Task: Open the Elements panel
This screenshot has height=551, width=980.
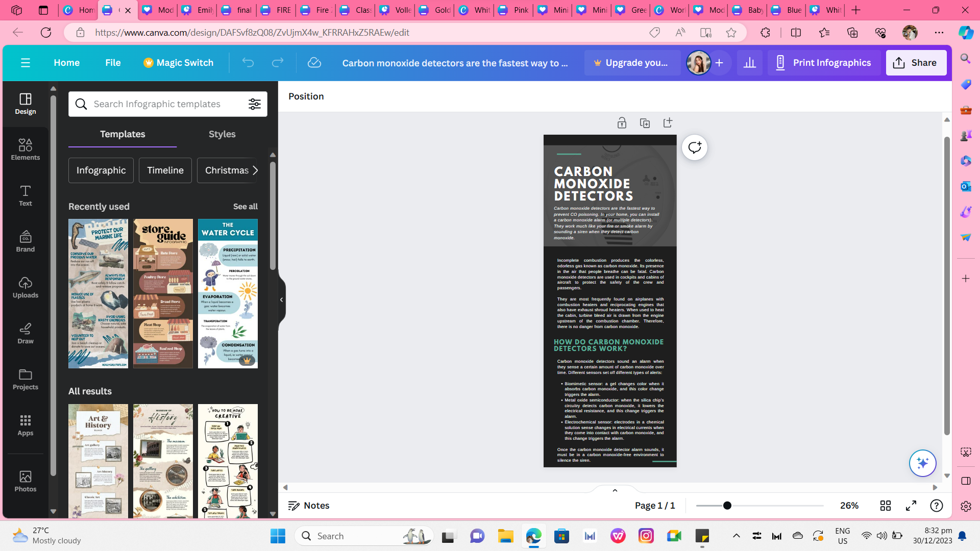Action: pos(25,149)
